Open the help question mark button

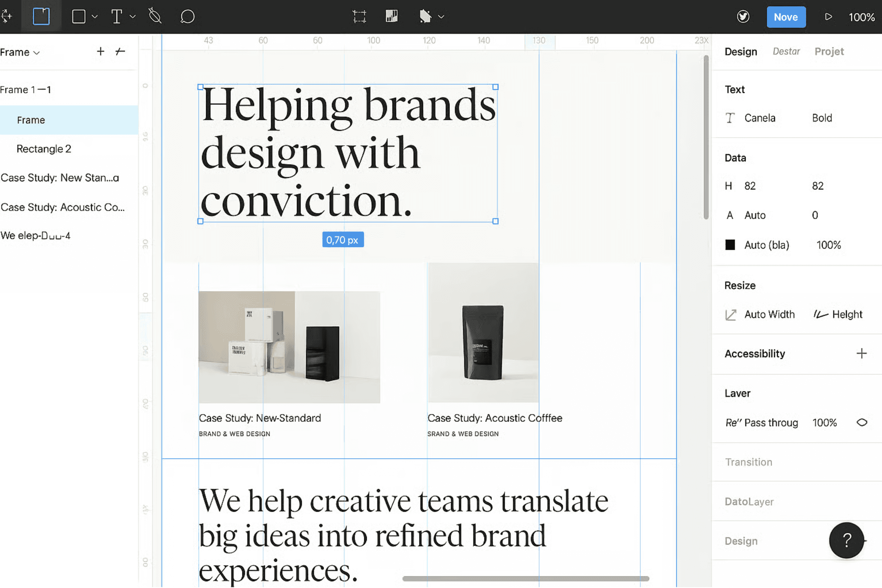click(846, 540)
